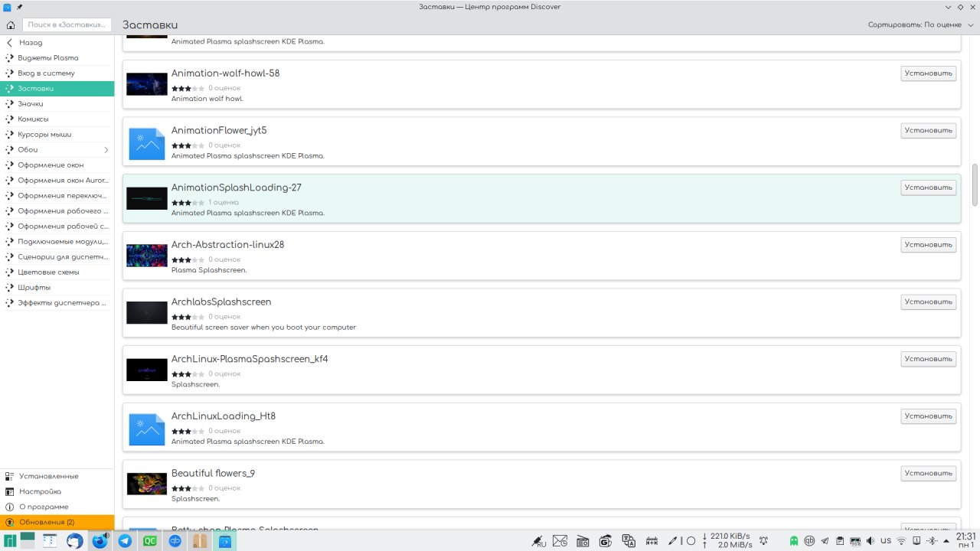
Task: Open the virtual desktop pager
Action: pyautogui.click(x=28, y=540)
